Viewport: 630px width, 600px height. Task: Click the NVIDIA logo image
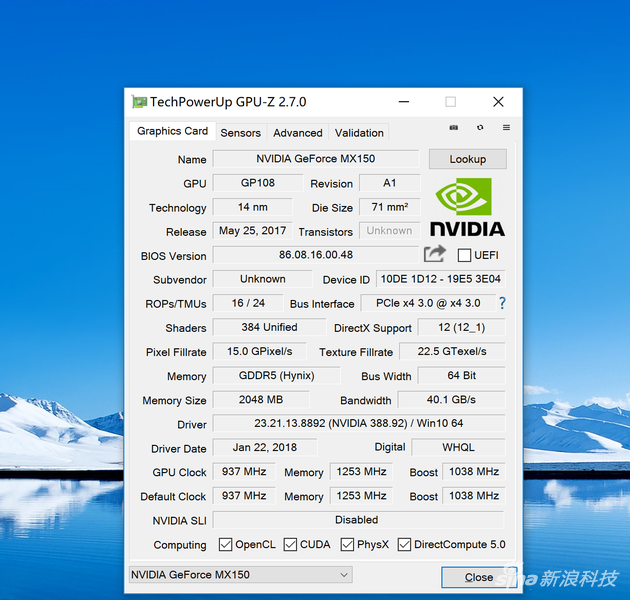pyautogui.click(x=467, y=207)
